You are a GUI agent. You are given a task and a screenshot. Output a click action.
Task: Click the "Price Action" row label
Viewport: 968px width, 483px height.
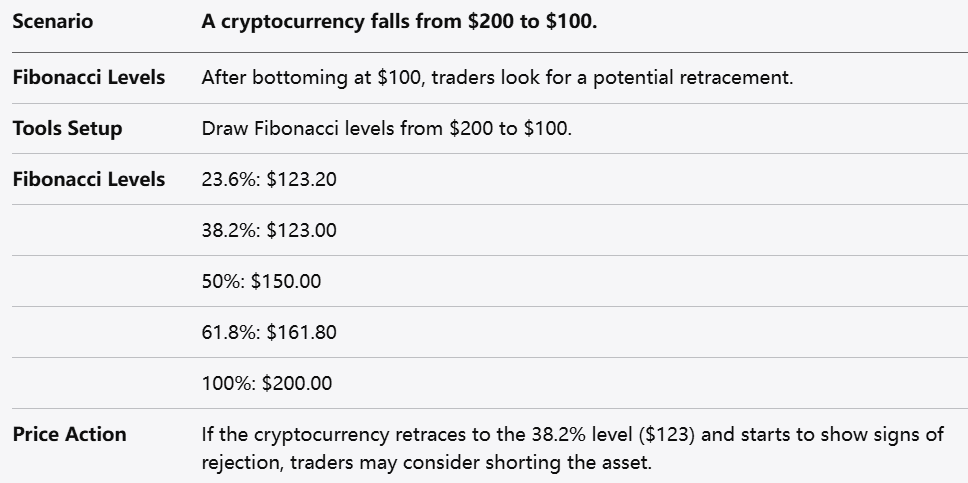coord(69,434)
